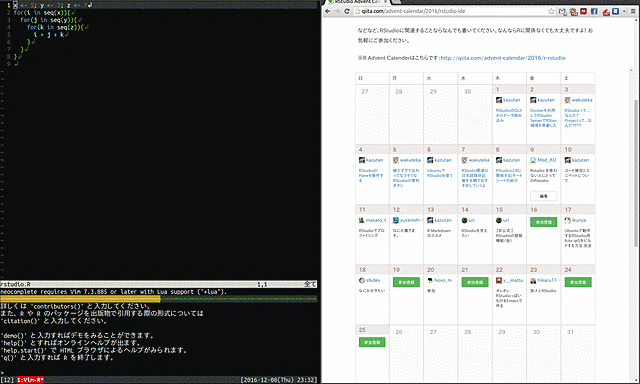Open hoxo_m's avatar on day 20
Viewport: 640px width, 384px height.
coord(430,280)
